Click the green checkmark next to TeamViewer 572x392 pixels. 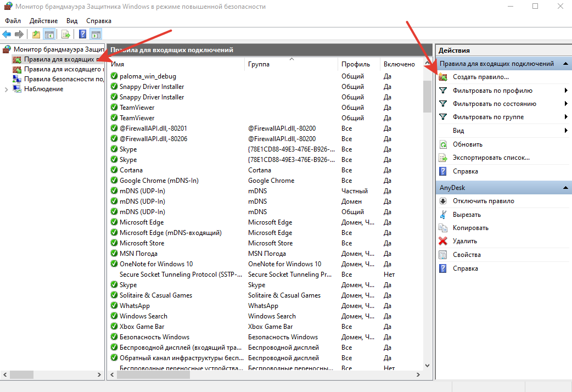click(x=114, y=108)
